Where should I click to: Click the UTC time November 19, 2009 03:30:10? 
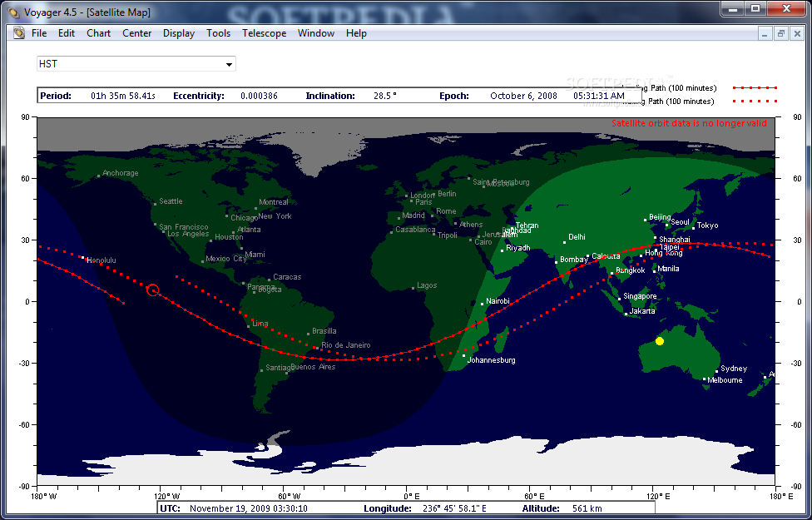tap(249, 508)
